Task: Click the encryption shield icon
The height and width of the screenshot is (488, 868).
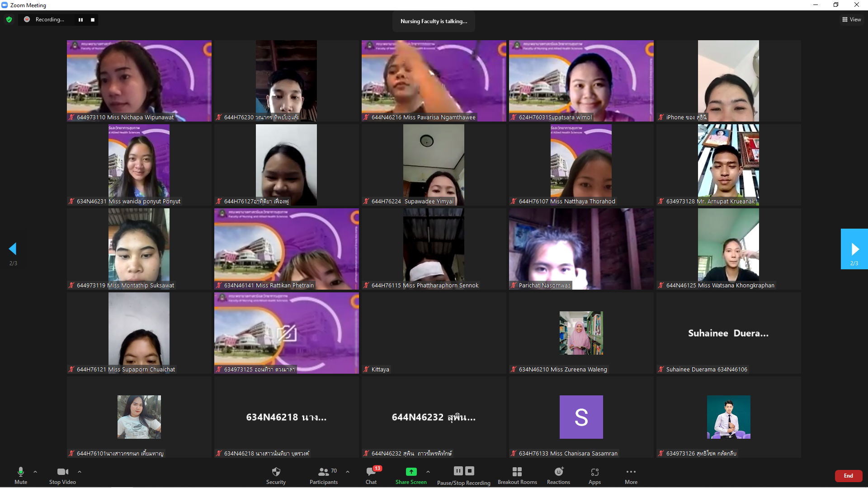Action: pos(9,19)
